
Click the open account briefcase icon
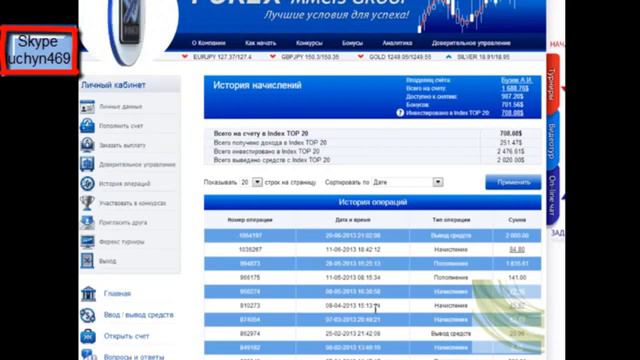click(x=88, y=336)
